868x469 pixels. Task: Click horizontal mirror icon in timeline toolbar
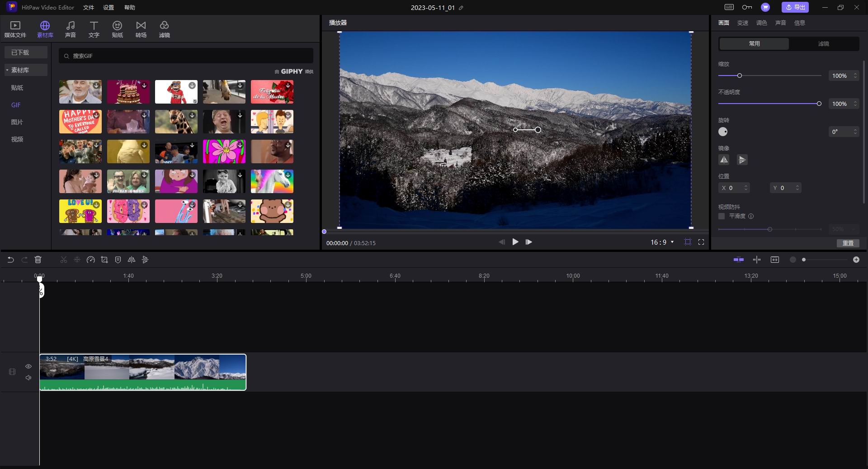[132, 260]
